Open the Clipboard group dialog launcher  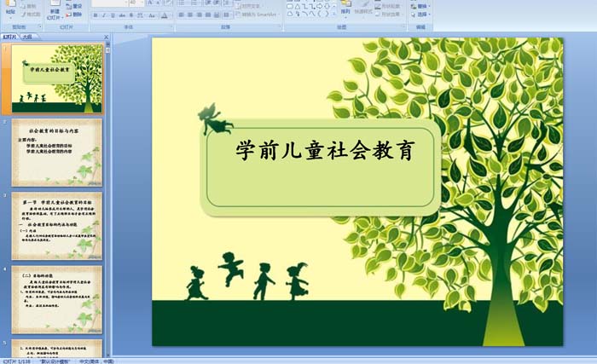tap(40, 26)
